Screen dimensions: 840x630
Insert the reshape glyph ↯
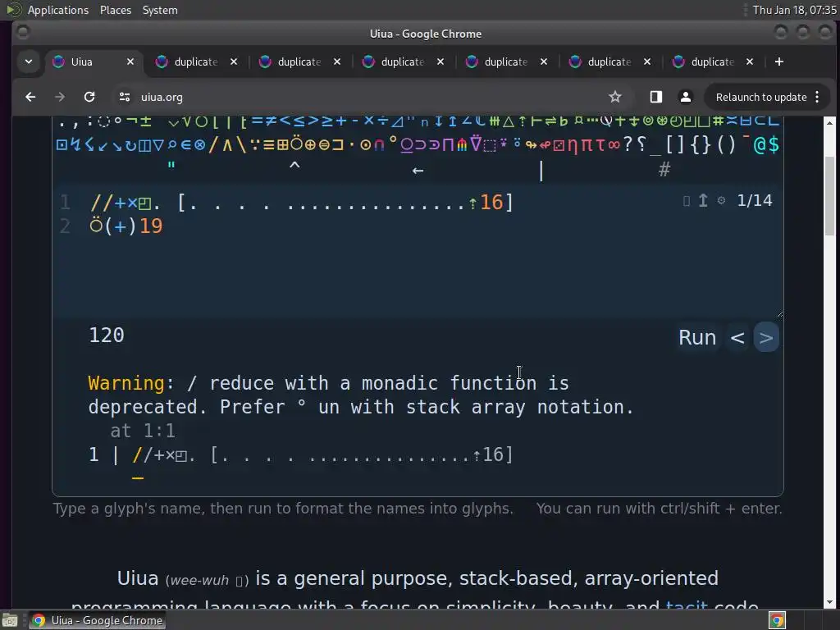pos(75,145)
